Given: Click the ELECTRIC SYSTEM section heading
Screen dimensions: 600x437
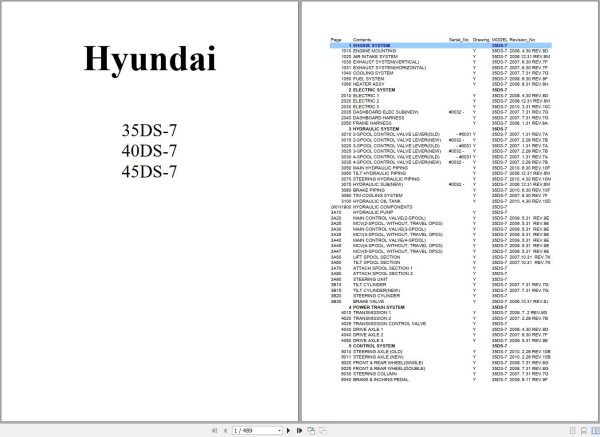Looking at the screenshot, I should coord(374,90).
